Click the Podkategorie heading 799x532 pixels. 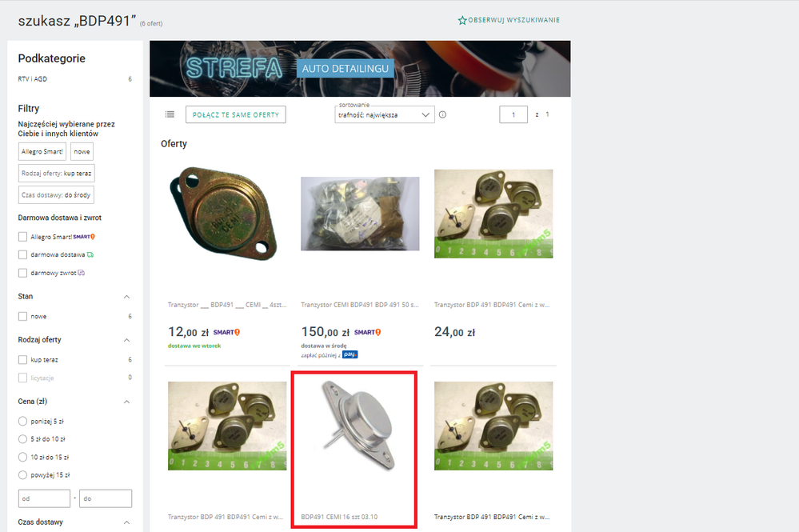51,58
